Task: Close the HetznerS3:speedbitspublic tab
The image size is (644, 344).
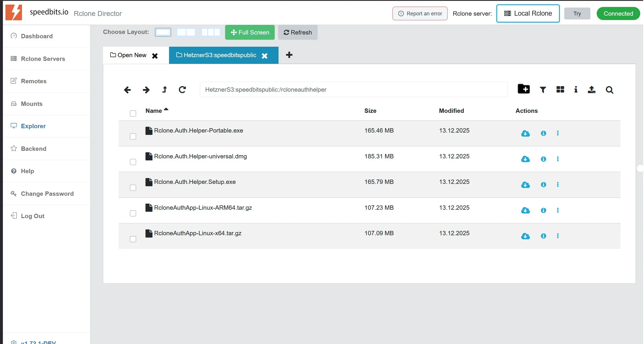Action: pyautogui.click(x=264, y=56)
